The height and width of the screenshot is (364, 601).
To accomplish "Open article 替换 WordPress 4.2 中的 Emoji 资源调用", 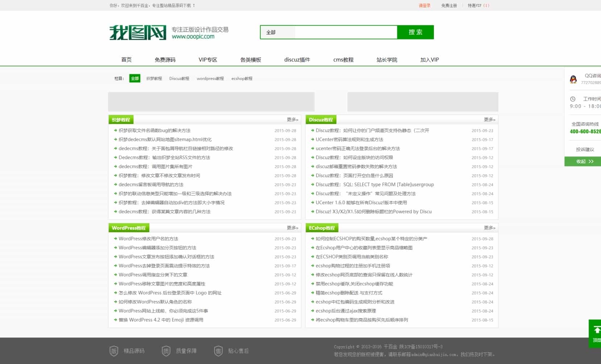I will coord(161,320).
